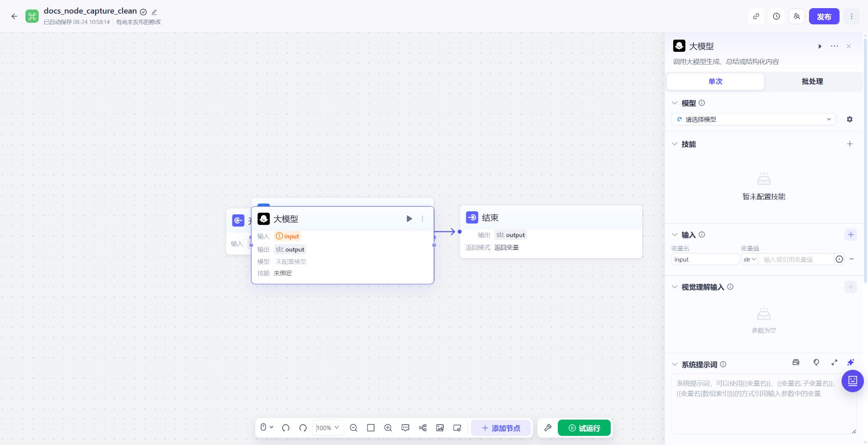Screen dimensions: 868x445
Task: Collapse the 系统提示词 section
Action: click(x=675, y=365)
